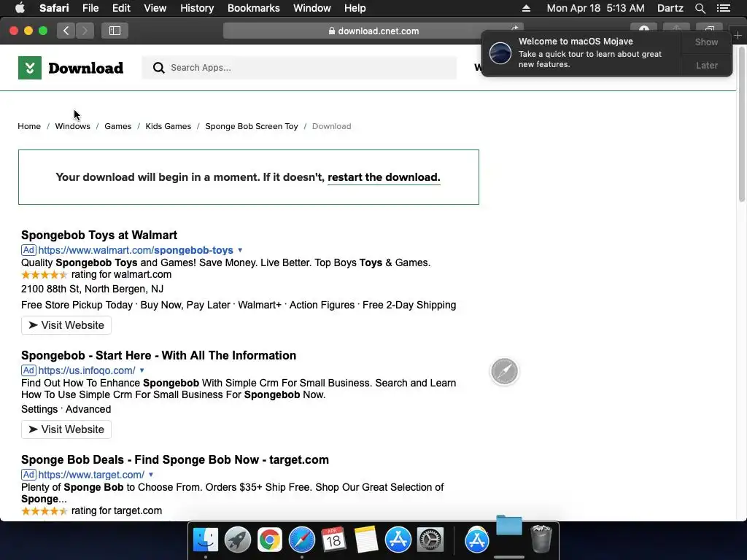This screenshot has height=560, width=747.
Task: Click the Safari compass icon in Dock
Action: 302,540
